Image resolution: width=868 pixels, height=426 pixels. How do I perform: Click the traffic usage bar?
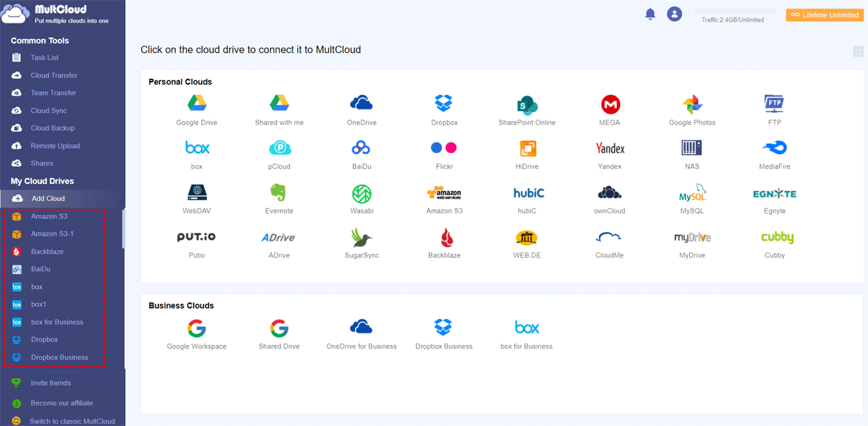(734, 12)
